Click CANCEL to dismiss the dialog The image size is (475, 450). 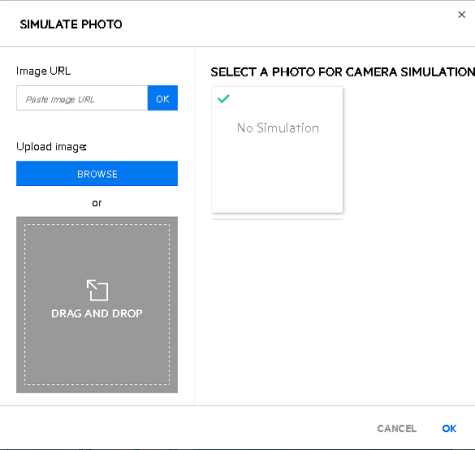(397, 428)
